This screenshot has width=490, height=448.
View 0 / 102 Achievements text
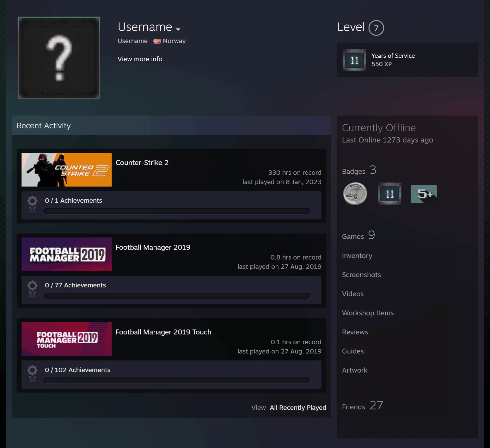(x=77, y=370)
